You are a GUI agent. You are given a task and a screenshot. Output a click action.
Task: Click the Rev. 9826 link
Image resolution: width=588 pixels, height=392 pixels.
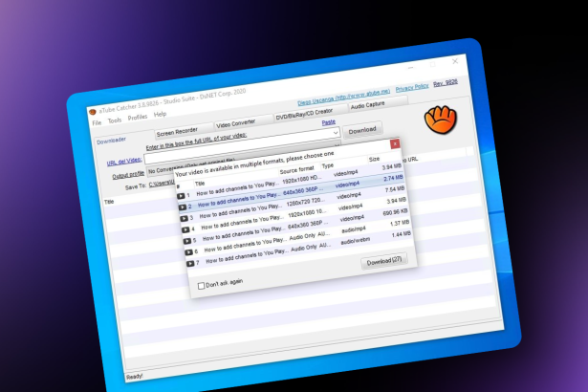pos(446,83)
